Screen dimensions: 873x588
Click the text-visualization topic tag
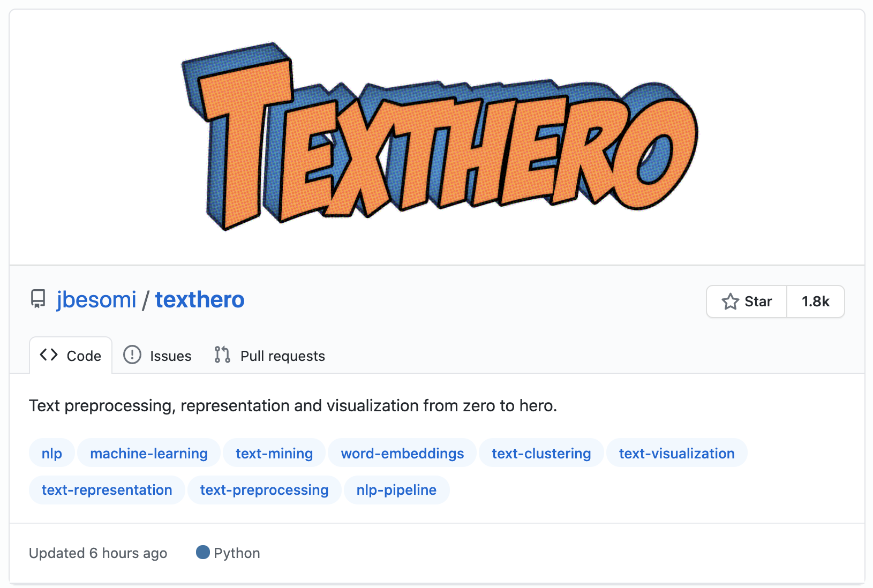(x=676, y=453)
